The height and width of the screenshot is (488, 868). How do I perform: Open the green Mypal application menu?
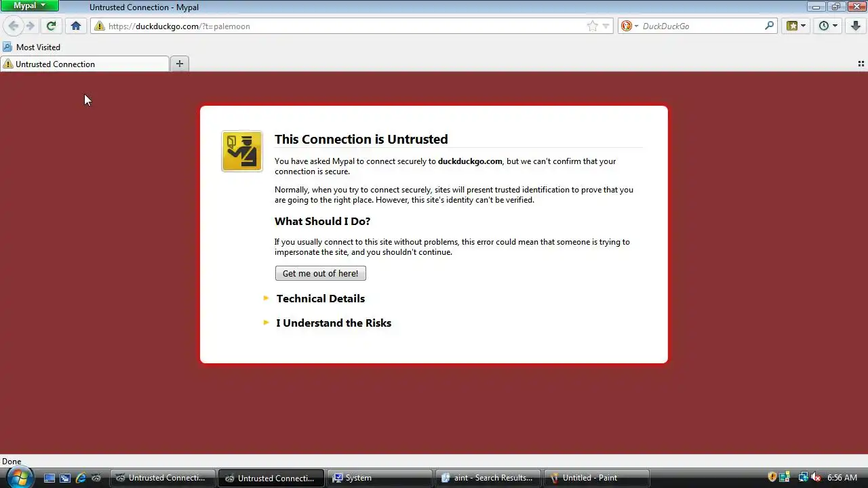point(29,5)
